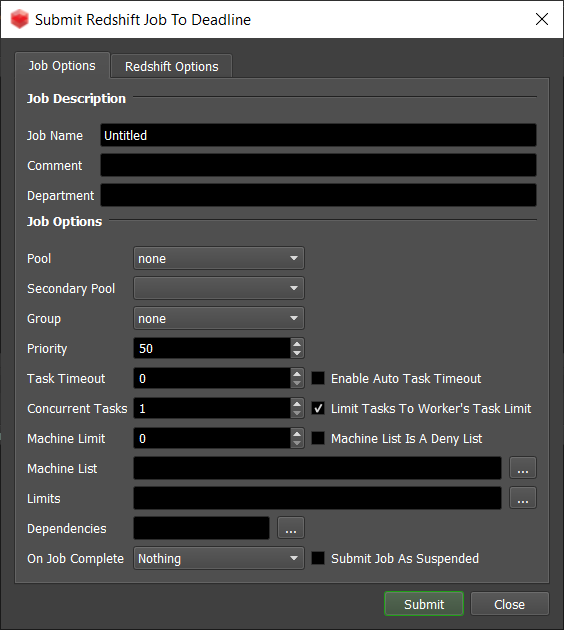564x630 pixels.
Task: Click the Close button
Action: 509,604
